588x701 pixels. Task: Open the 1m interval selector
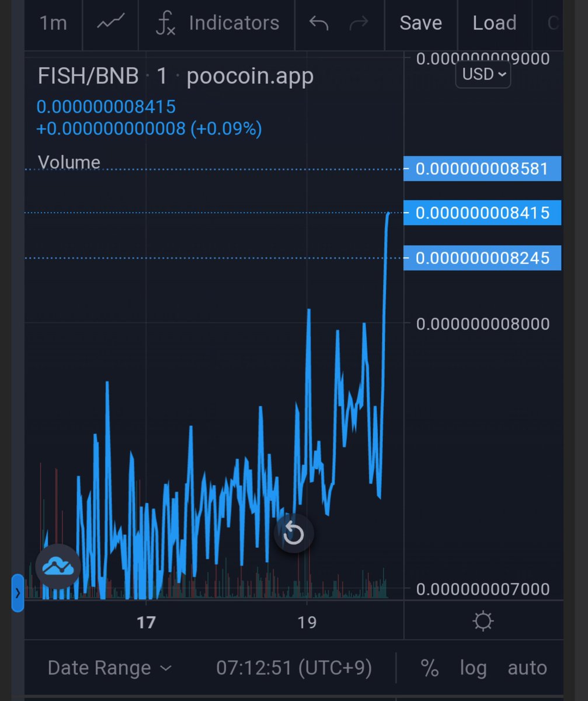(x=53, y=23)
